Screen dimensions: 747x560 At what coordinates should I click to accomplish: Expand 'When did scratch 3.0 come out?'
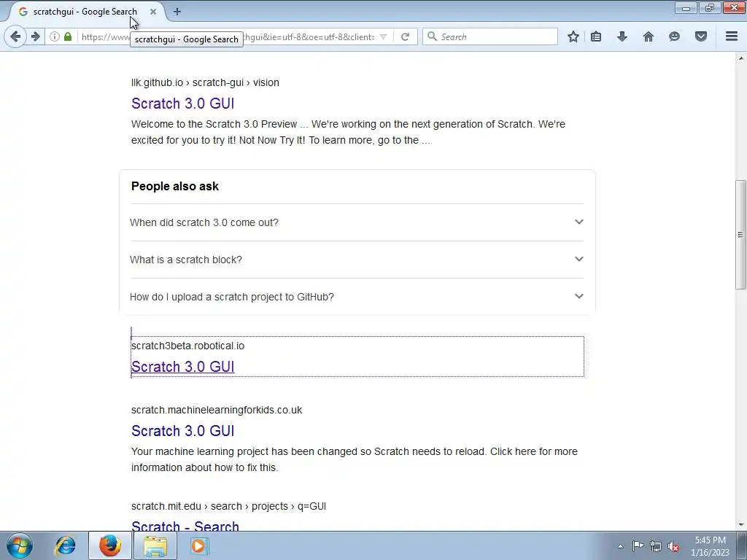(357, 222)
